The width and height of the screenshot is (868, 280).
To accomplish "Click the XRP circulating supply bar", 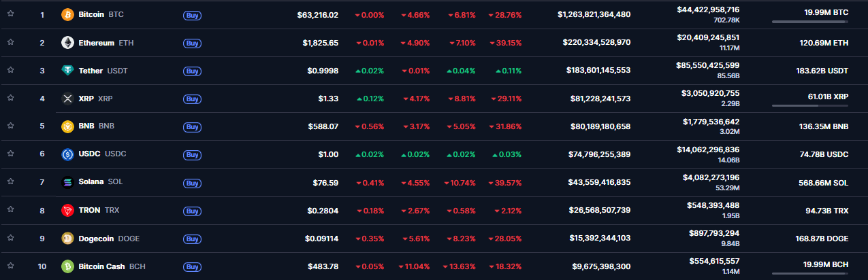I will (809, 105).
